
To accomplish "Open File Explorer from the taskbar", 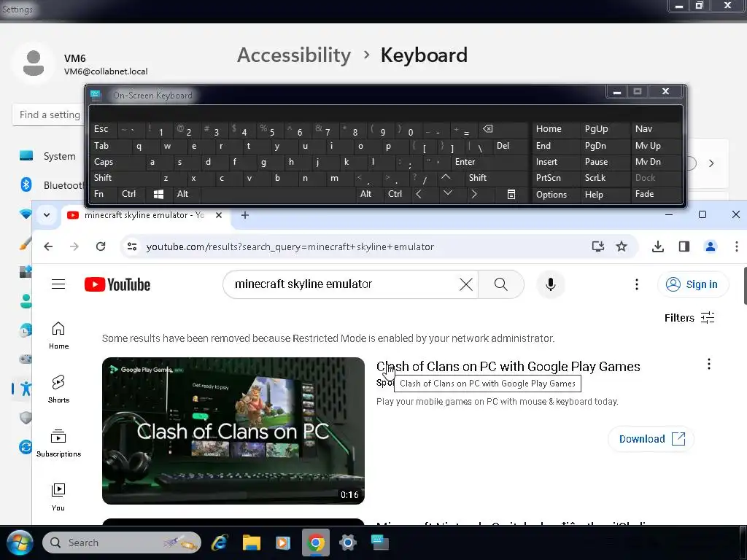I will click(x=251, y=542).
